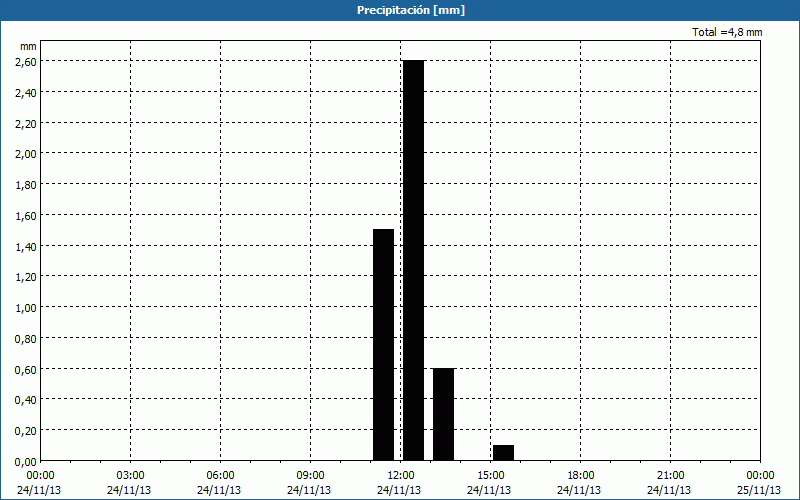Click the 21:00 time label
800x500 pixels.
coord(670,476)
